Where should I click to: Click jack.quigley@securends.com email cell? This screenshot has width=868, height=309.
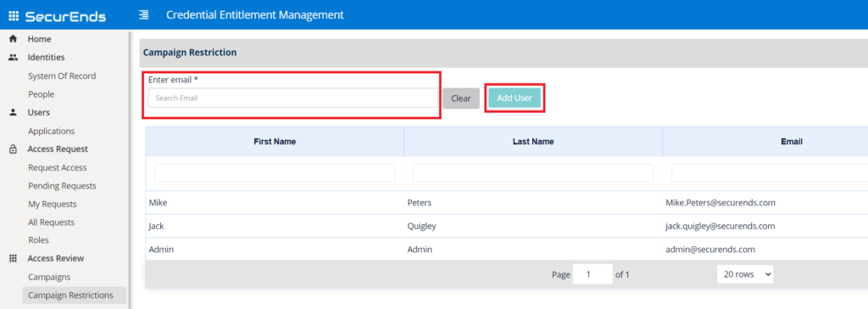click(x=765, y=227)
